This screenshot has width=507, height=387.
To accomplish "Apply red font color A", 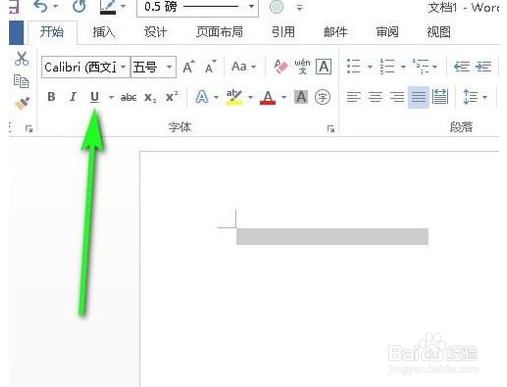I will (268, 97).
